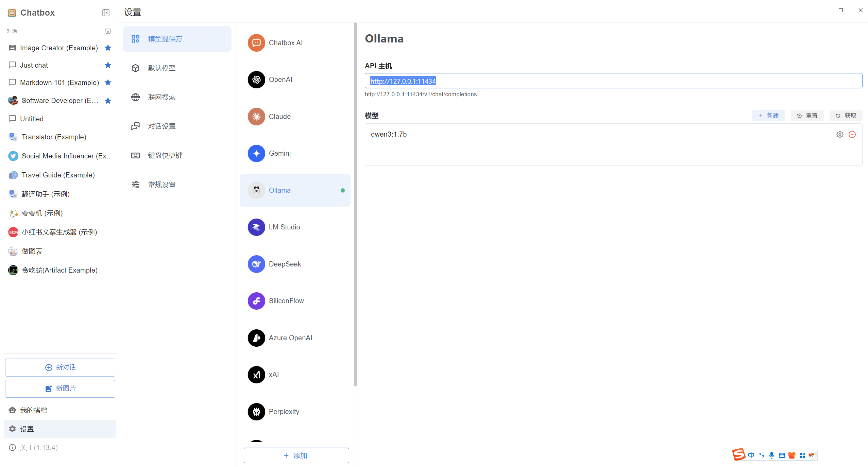Viewport: 868px width, 467px height.
Task: Switch to 默认模型 settings tab
Action: pos(177,68)
